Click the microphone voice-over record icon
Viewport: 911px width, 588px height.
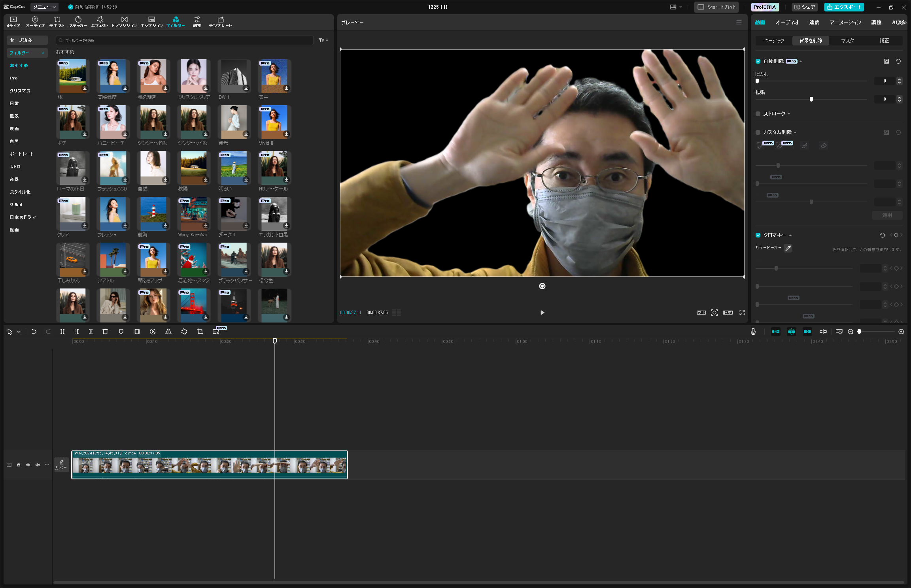[x=753, y=332]
